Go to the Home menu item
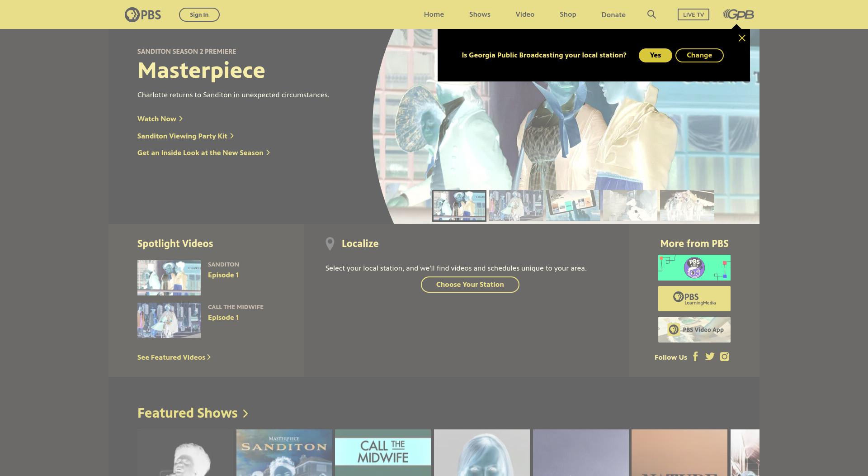 tap(434, 14)
